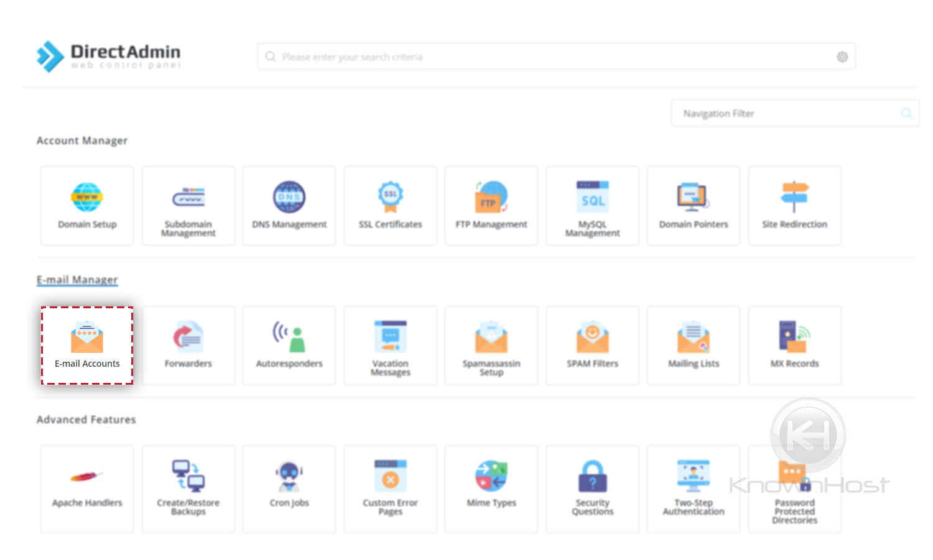This screenshot has height=560, width=933.
Task: Open Spamassassin Setup
Action: (x=491, y=345)
